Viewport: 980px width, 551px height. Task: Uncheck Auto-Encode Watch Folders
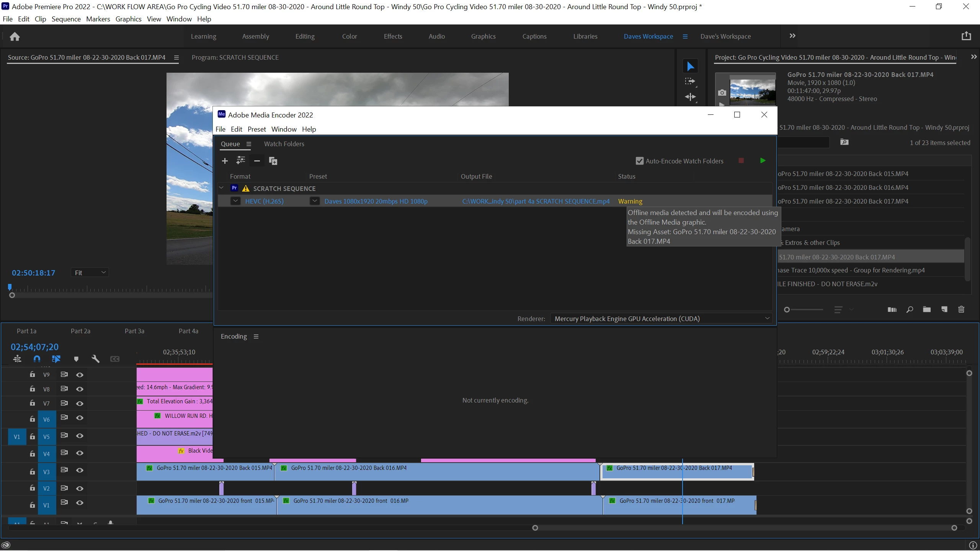640,161
